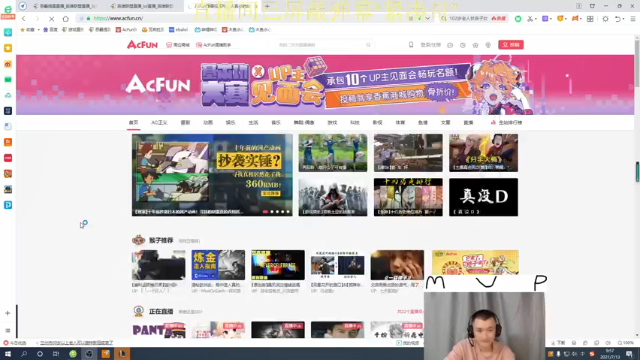Screen dimensions: 640x360
Task: Click the UP主见面会 pink top banner
Action: (325, 85)
